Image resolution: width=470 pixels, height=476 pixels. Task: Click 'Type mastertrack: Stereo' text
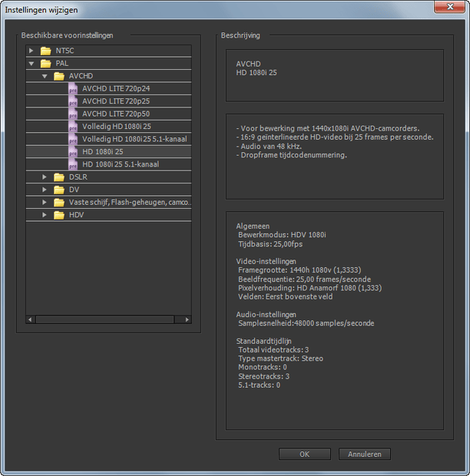280,359
